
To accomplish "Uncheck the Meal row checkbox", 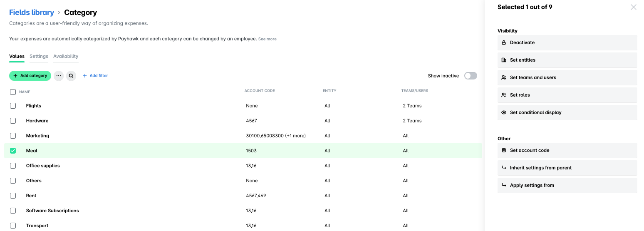I will [13, 151].
